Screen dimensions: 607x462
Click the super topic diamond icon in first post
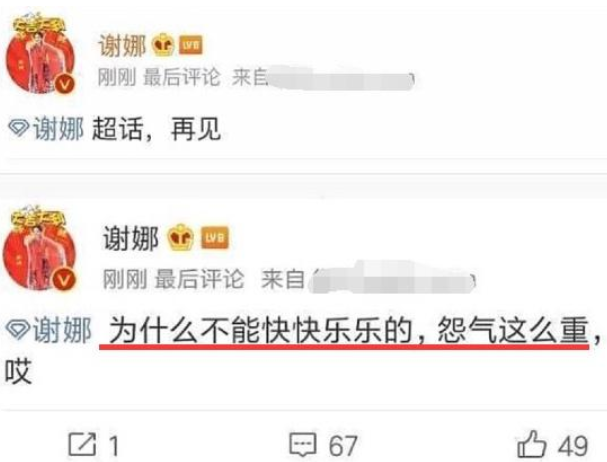(x=19, y=128)
